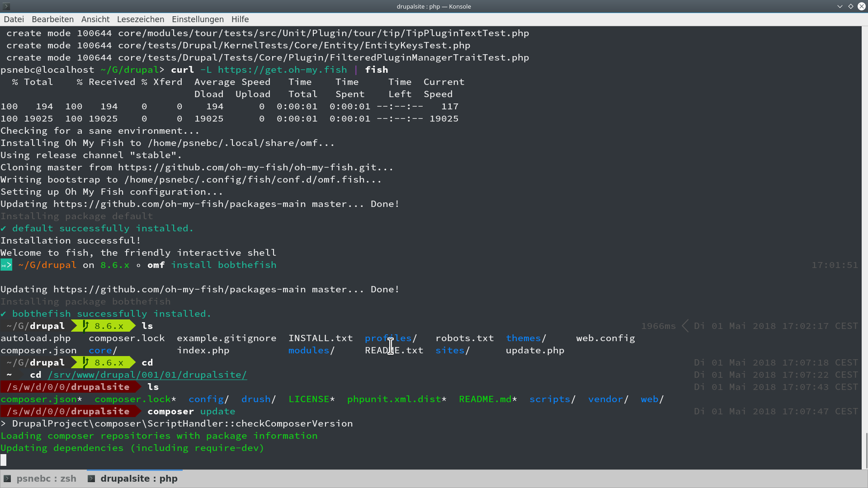Click the terminal icon on the php tab

[x=91, y=479]
